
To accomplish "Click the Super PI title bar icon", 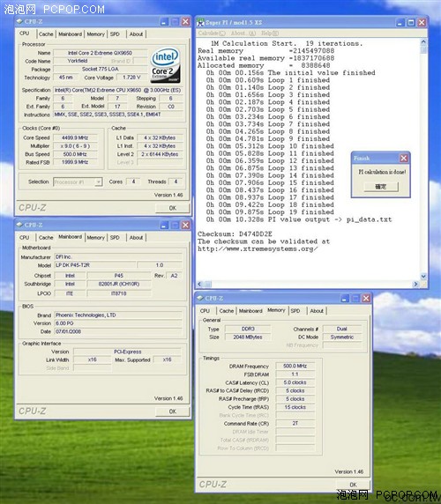I will tap(201, 23).
